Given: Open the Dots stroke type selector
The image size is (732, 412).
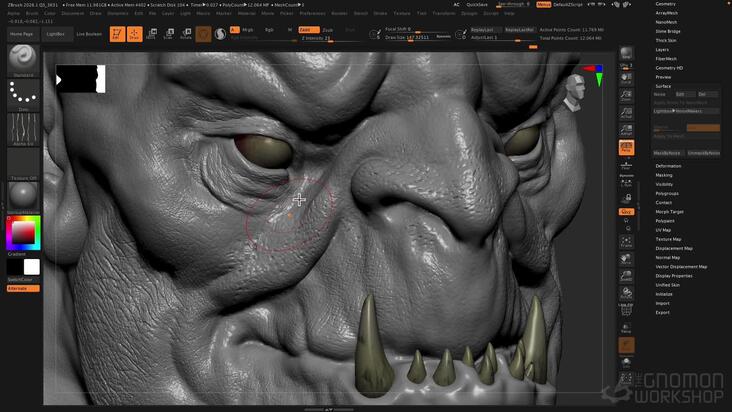Looking at the screenshot, I should coord(23,94).
